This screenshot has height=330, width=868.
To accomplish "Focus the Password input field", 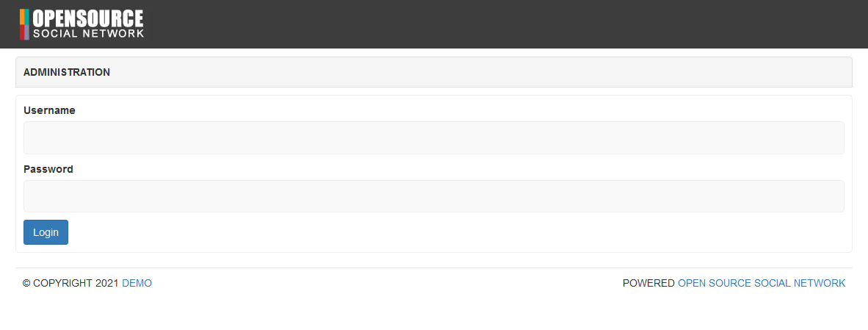I will tap(433, 196).
